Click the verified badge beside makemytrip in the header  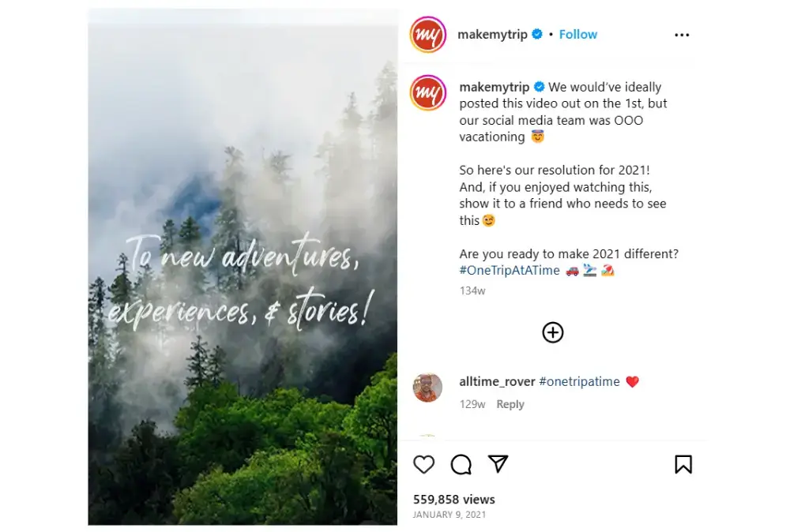coord(536,34)
